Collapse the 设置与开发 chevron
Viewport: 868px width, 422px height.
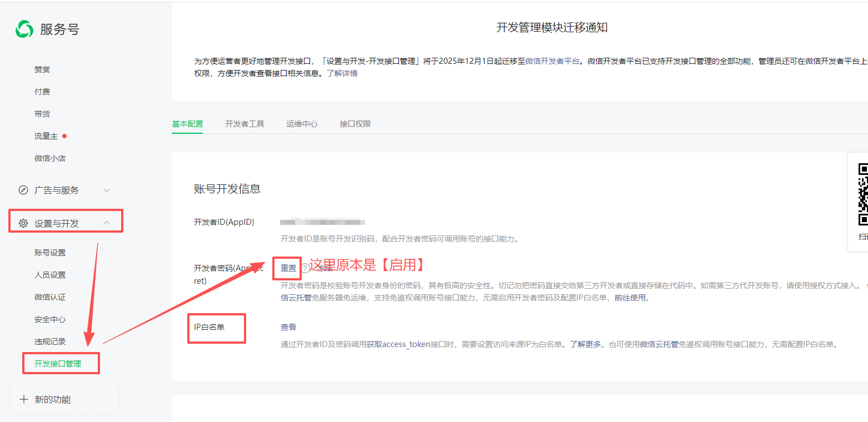[x=107, y=223]
